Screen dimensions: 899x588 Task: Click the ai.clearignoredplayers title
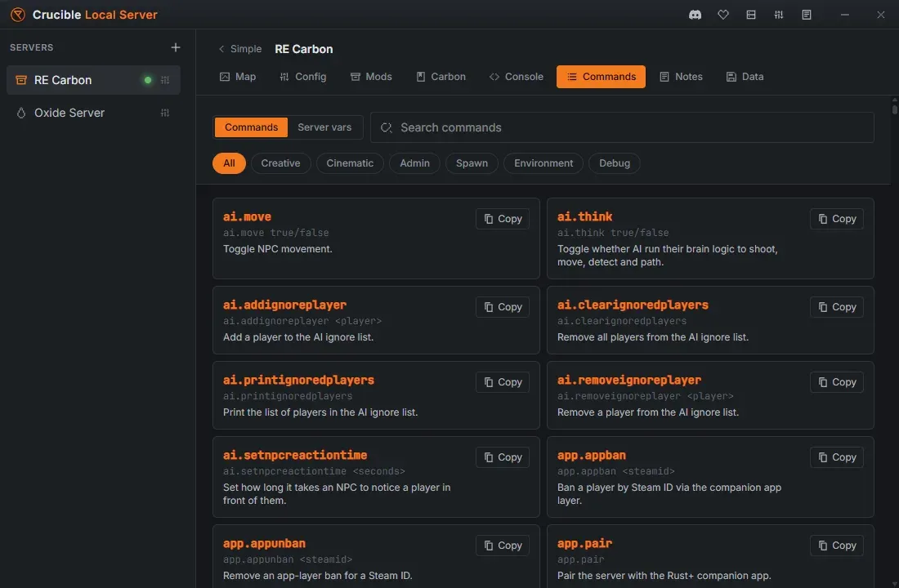pos(633,305)
